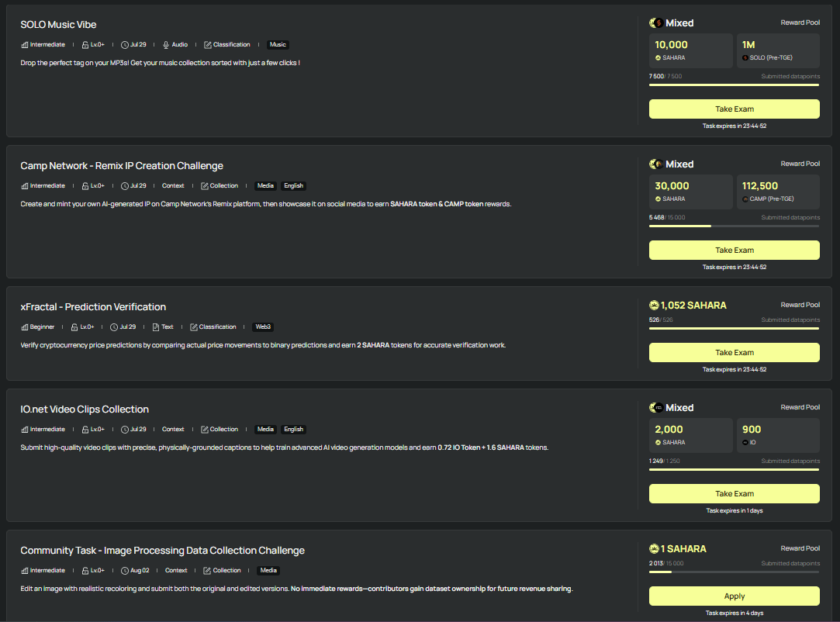The image size is (840, 622).
Task: Click the "Aug 02" date text
Action: tap(140, 571)
